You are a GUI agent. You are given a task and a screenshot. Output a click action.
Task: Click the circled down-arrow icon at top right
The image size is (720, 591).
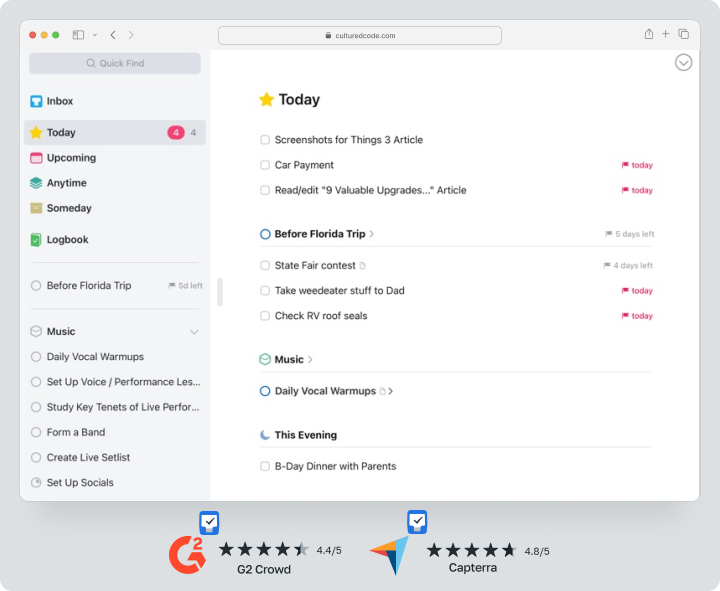[x=684, y=62]
